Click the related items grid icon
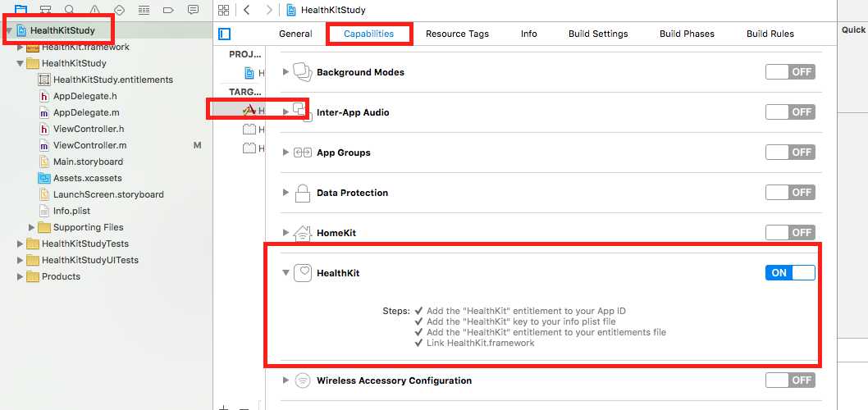 224,10
